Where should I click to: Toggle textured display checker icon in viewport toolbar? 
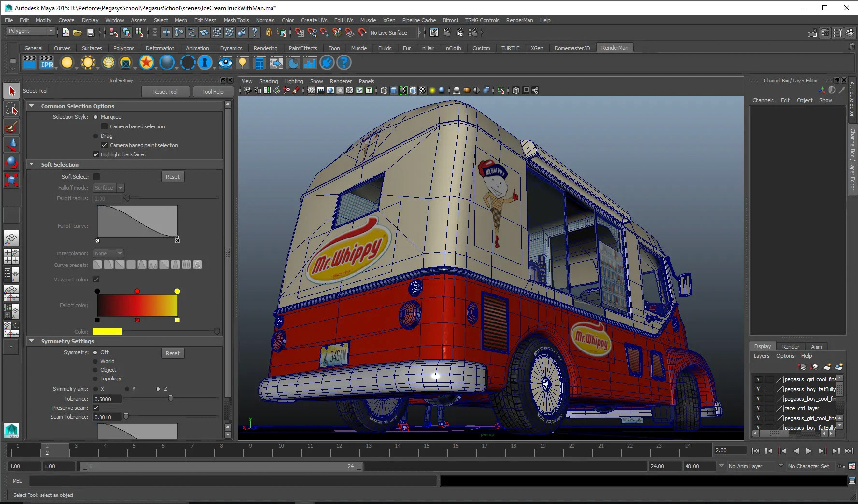tap(423, 90)
